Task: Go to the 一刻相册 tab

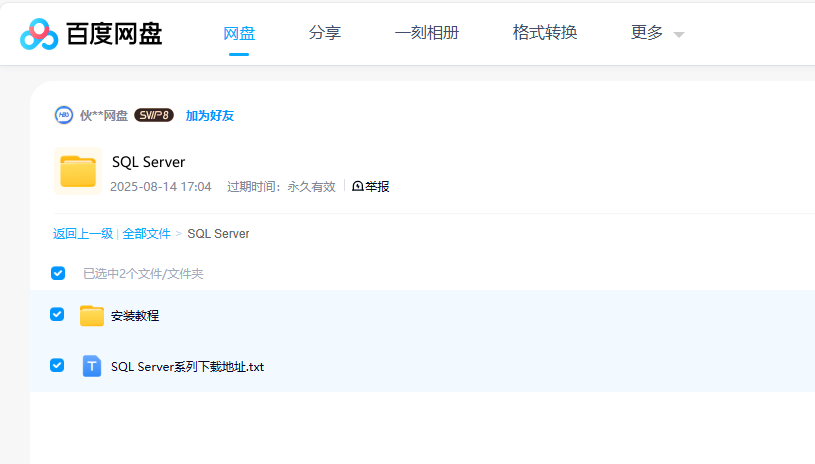Action: (x=427, y=32)
